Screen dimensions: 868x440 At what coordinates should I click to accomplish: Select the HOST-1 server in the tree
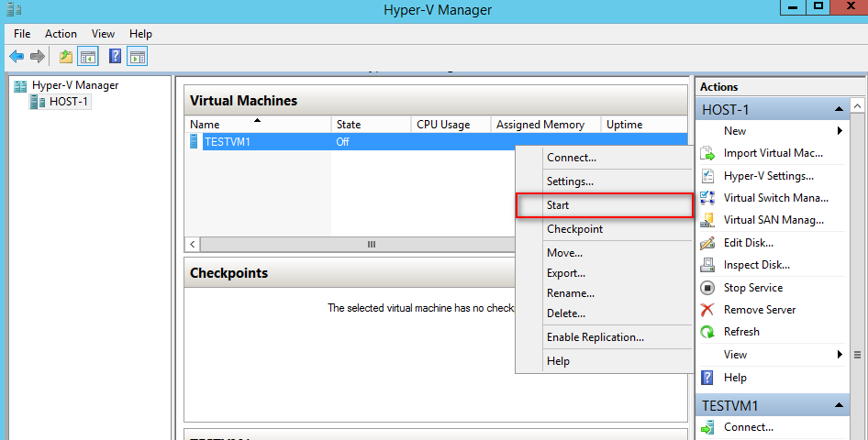pyautogui.click(x=60, y=102)
